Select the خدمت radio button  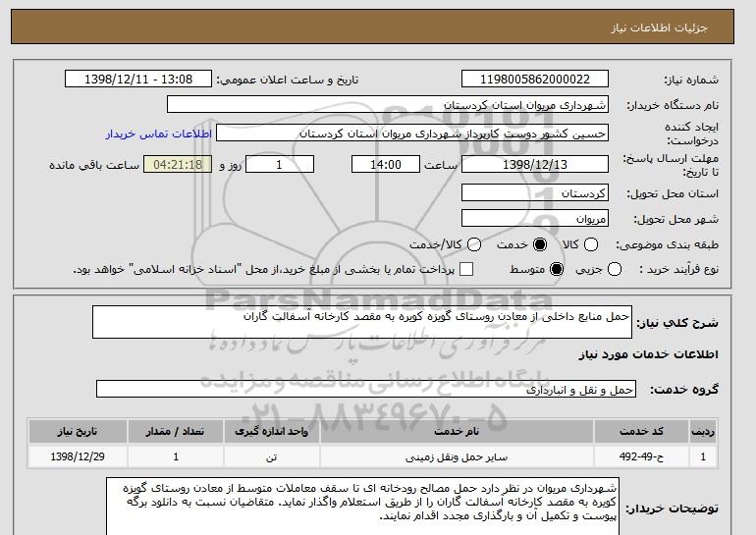540,244
